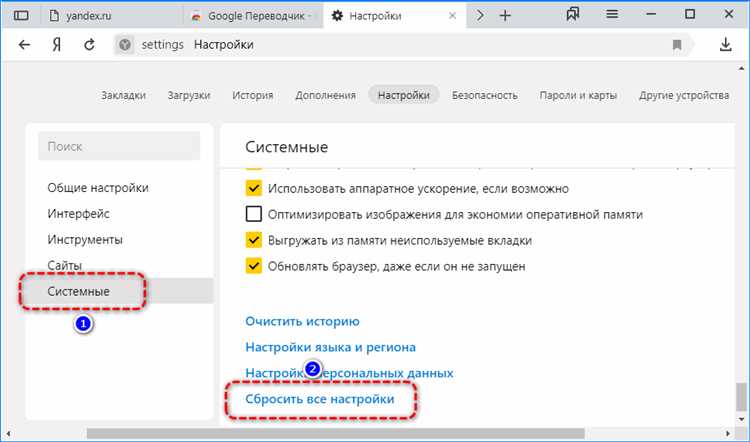This screenshot has width=750, height=442.
Task: Enable Оптимизировать изображения checkbox
Action: 254,214
